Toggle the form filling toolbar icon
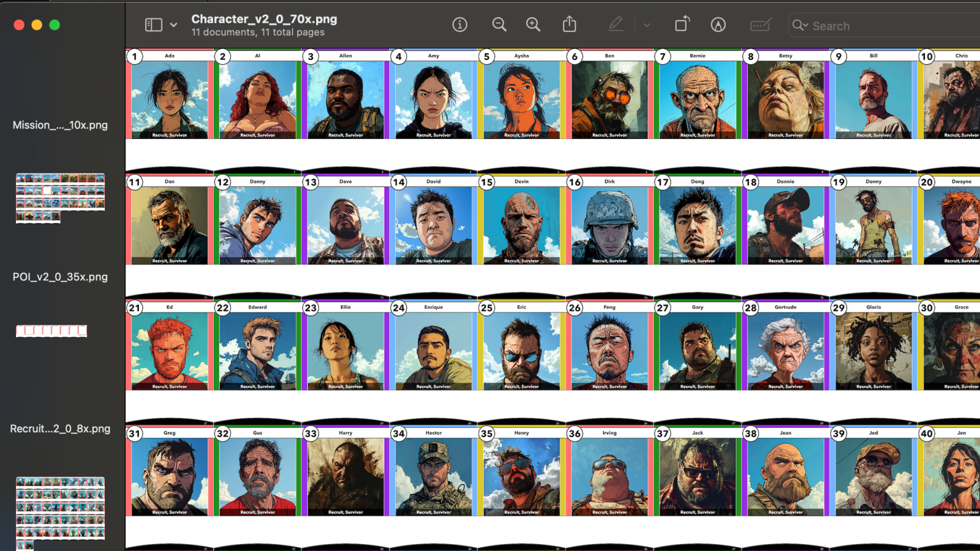Viewport: 980px width, 551px height. pyautogui.click(x=760, y=25)
